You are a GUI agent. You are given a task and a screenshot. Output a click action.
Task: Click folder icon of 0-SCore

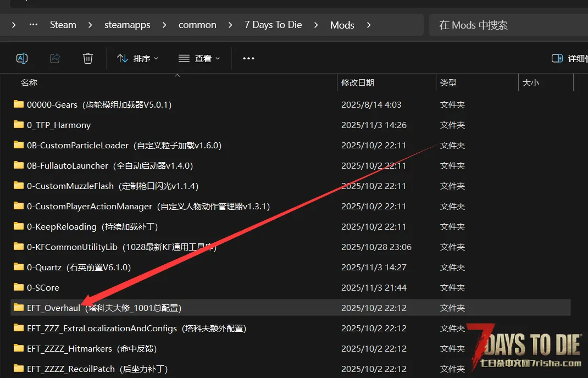[19, 287]
